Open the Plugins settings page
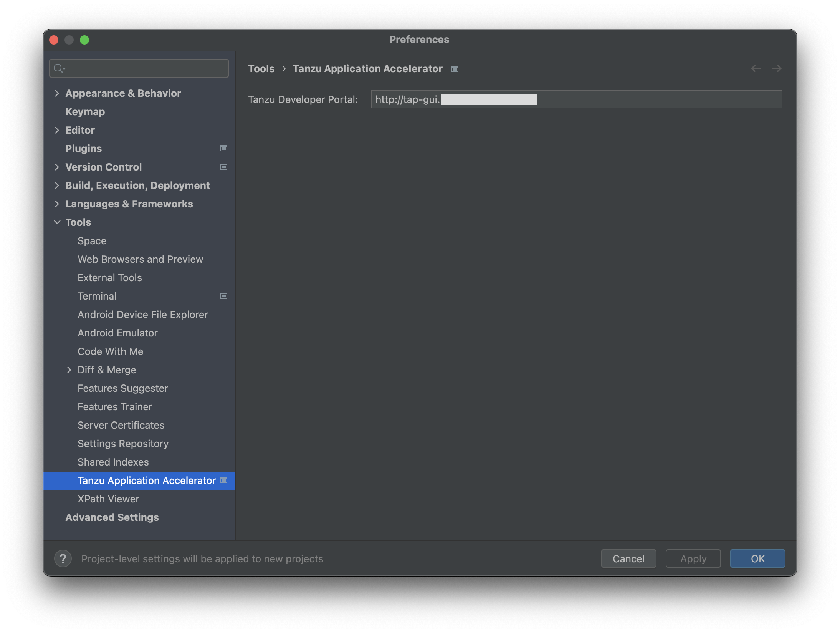Viewport: 840px width, 633px height. point(83,149)
